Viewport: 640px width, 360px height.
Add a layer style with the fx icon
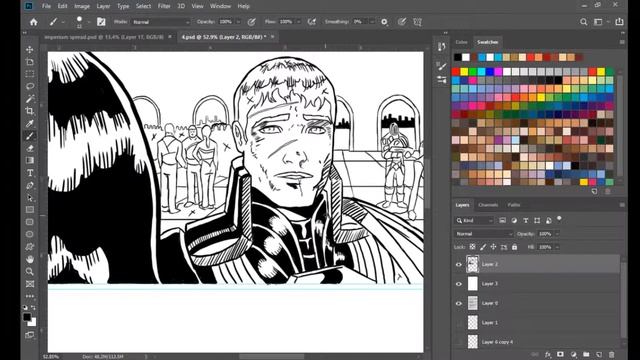tap(548, 355)
